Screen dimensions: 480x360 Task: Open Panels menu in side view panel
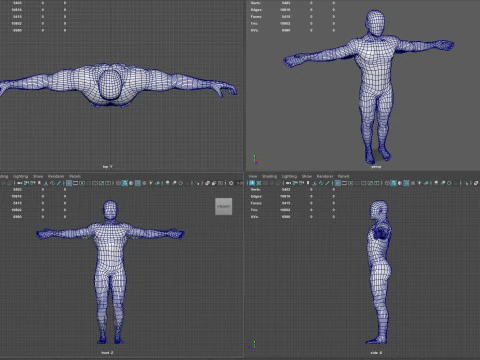click(x=343, y=176)
